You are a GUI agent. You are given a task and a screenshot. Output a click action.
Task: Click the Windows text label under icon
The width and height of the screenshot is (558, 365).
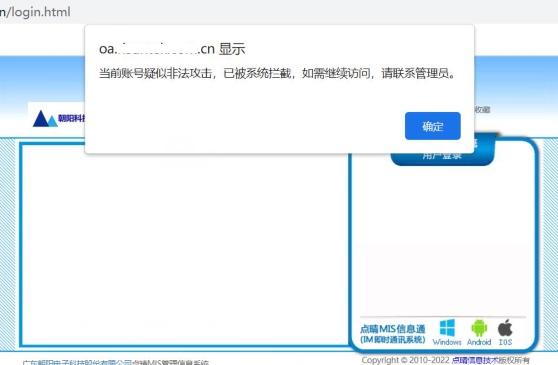[447, 342]
